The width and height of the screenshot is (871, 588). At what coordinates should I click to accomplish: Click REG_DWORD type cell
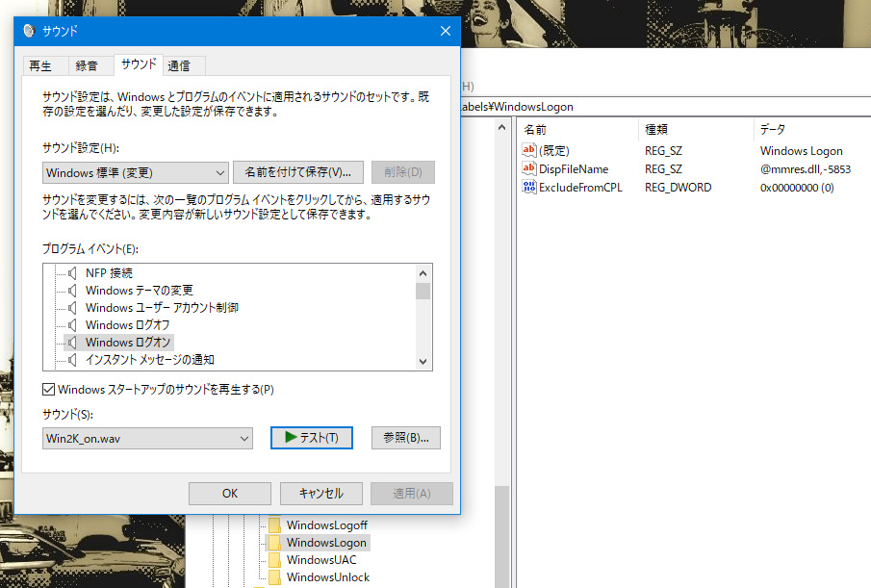678,187
